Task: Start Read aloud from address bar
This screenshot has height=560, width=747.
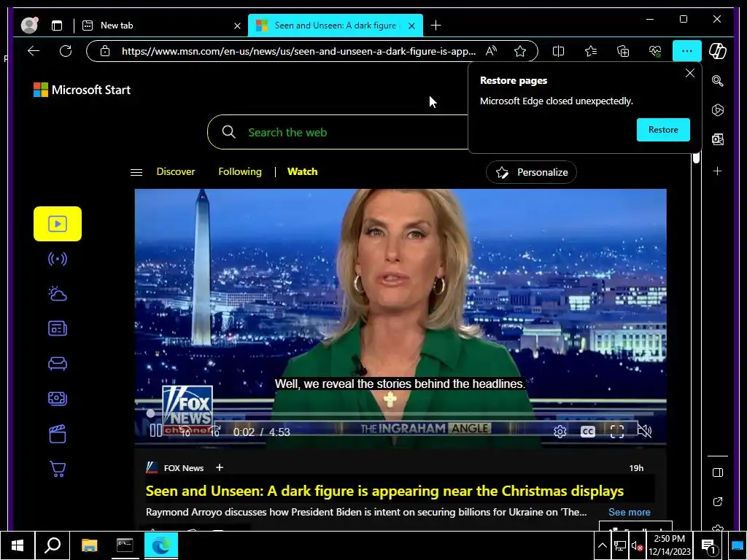Action: (x=491, y=51)
